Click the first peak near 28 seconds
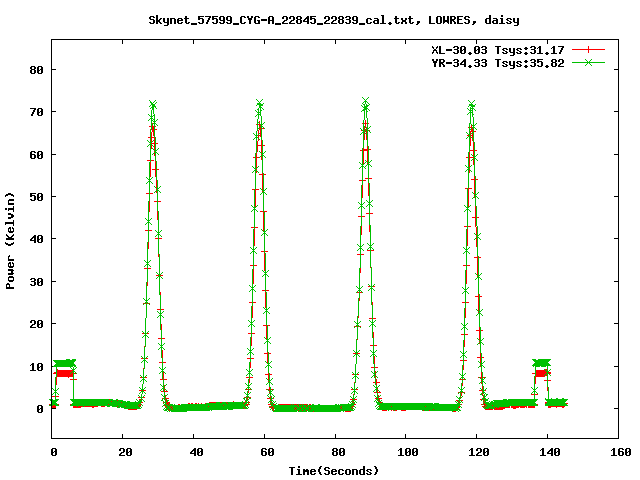The width and height of the screenshot is (640, 480). [x=153, y=105]
